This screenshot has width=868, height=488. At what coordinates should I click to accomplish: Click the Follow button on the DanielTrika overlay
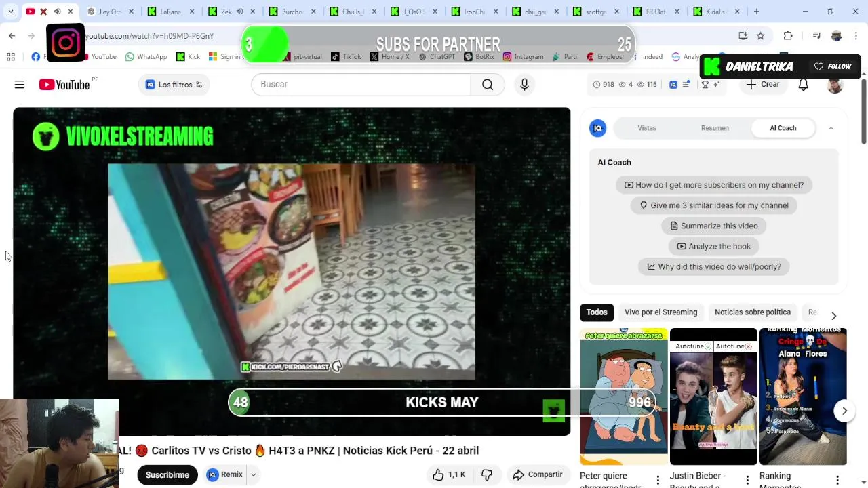tap(833, 66)
